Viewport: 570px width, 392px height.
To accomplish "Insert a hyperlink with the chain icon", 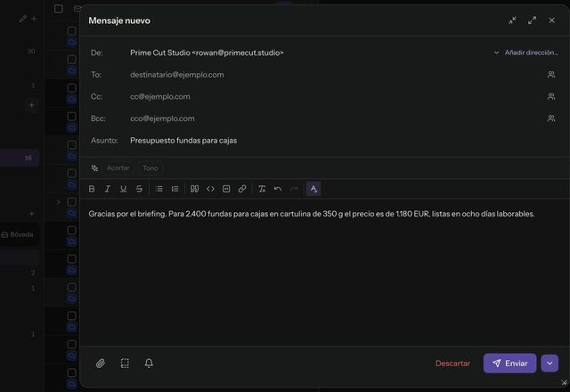I will [x=242, y=189].
